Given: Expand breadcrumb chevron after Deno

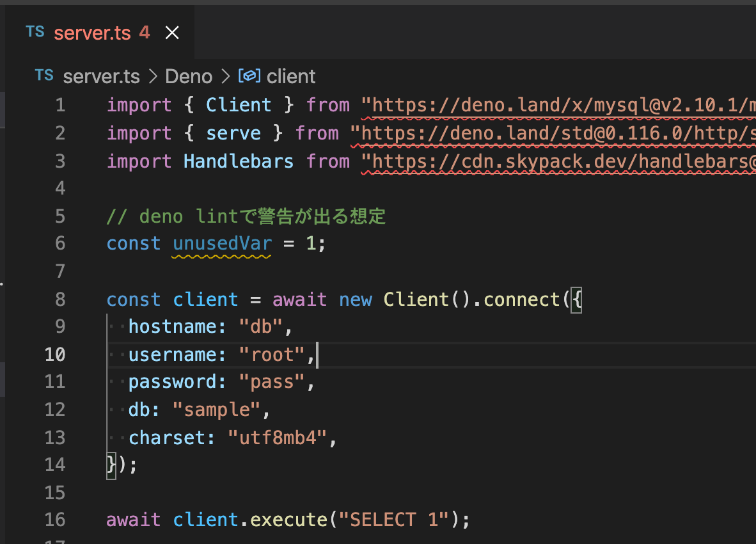Looking at the screenshot, I should [x=225, y=76].
